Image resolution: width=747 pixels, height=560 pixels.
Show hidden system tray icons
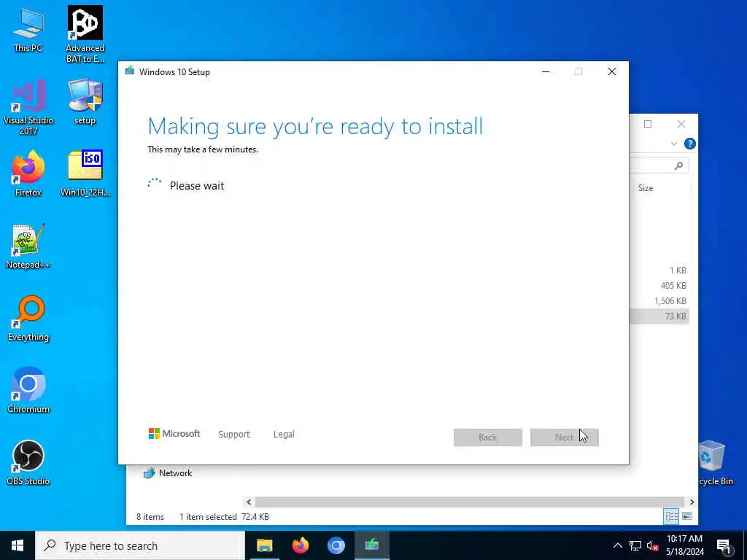(617, 545)
